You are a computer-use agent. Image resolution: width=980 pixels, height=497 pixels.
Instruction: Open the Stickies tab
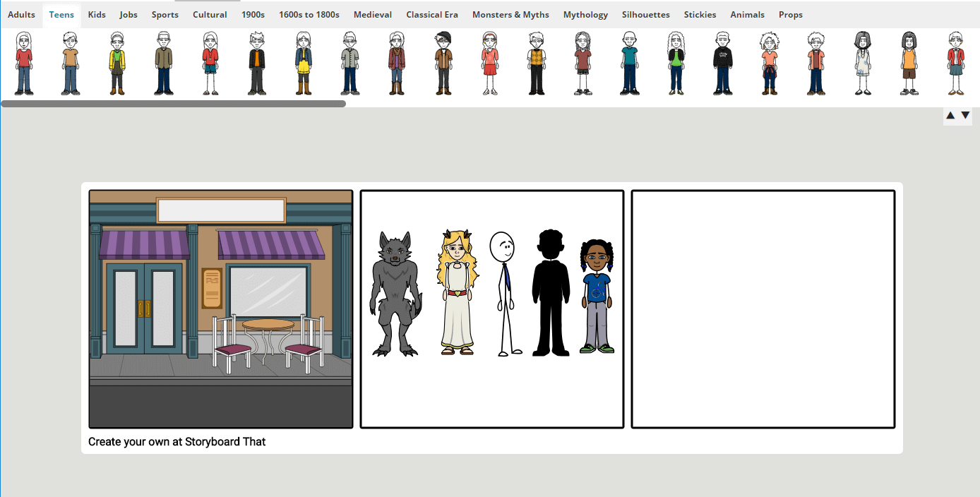click(x=700, y=15)
